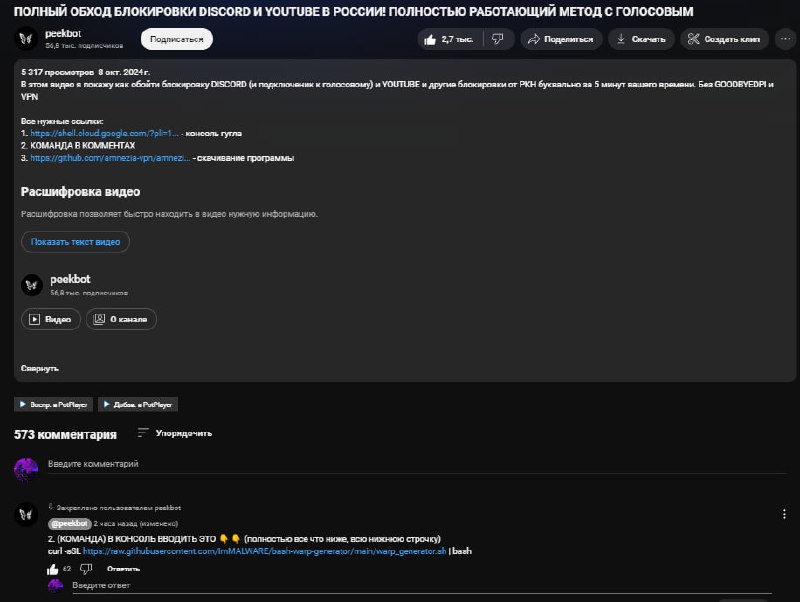
Task: Open the channel Видео tab button
Action: click(x=51, y=319)
